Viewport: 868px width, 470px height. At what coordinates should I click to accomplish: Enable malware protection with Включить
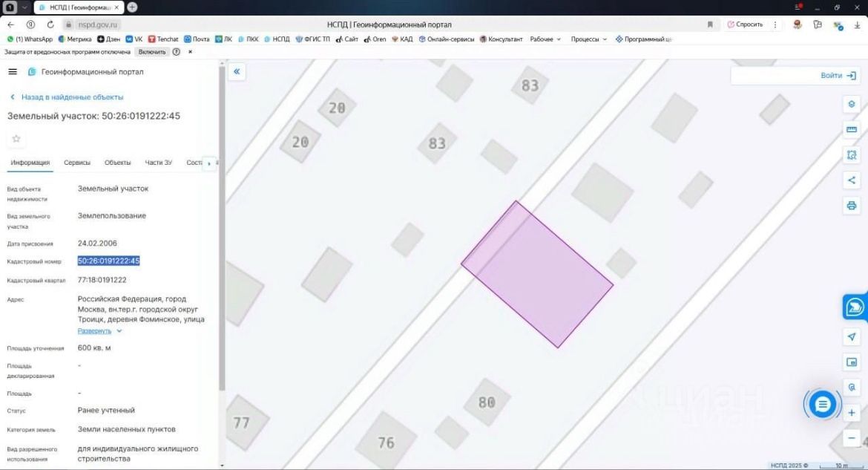151,51
